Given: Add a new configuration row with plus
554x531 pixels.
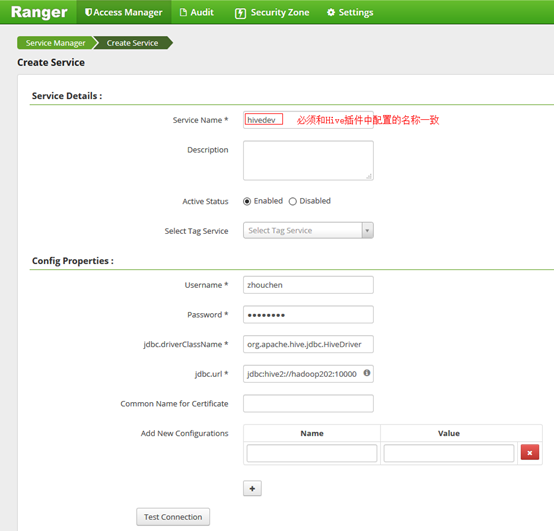Looking at the screenshot, I should (252, 488).
